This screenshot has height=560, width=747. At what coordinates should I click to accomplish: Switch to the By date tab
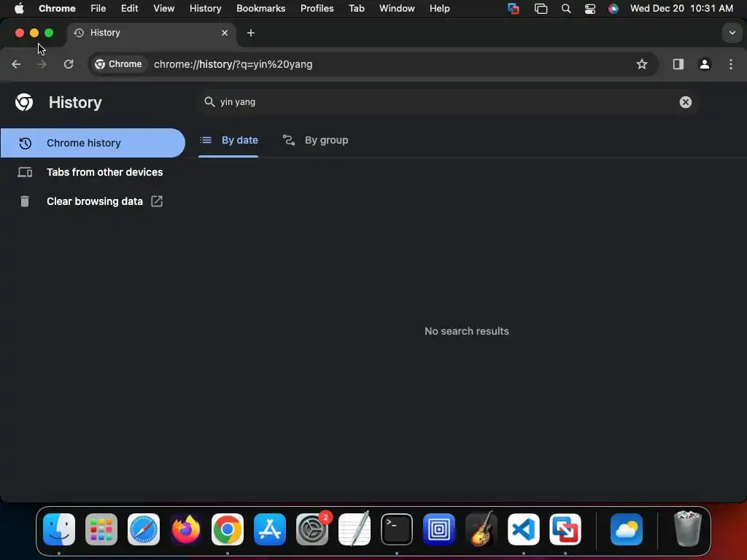click(x=228, y=141)
